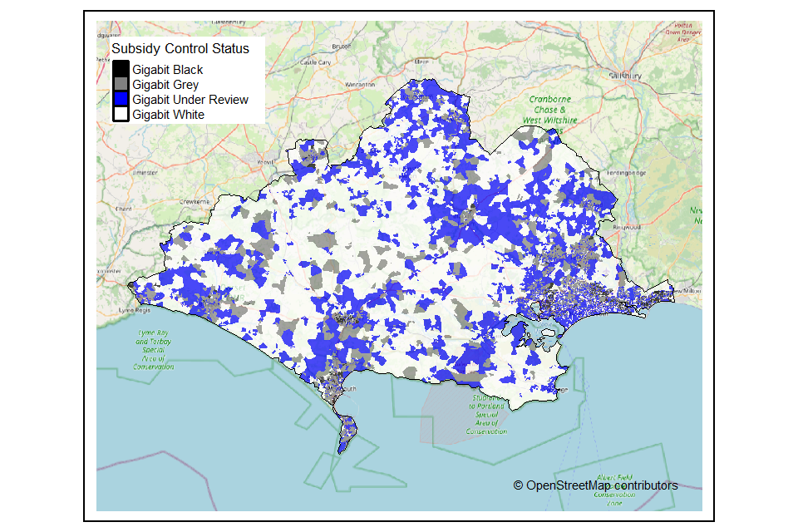The width and height of the screenshot is (798, 532).
Task: Click the Gigabit Under Review legend label
Action: coord(190,100)
